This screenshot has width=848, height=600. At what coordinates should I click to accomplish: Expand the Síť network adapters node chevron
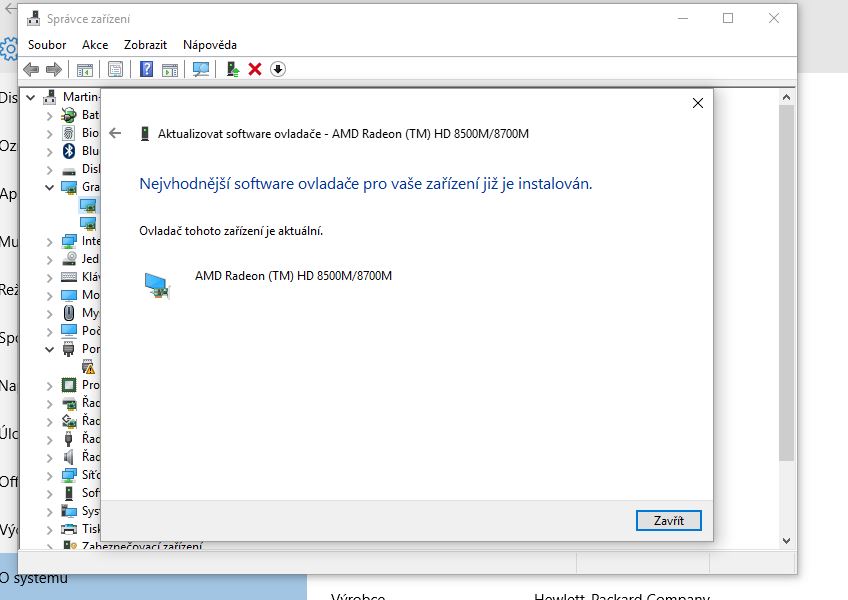(49, 476)
